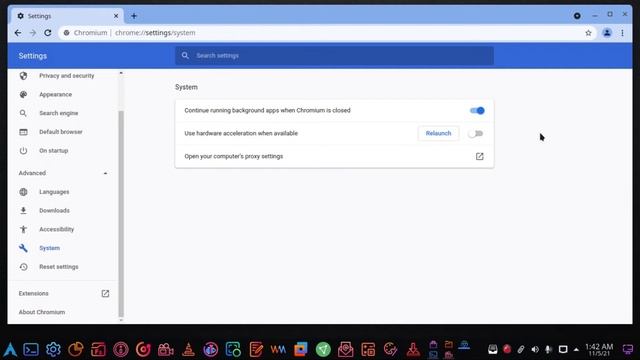The height and width of the screenshot is (360, 640).
Task: Collapse the Advanced section
Action: pos(105,173)
